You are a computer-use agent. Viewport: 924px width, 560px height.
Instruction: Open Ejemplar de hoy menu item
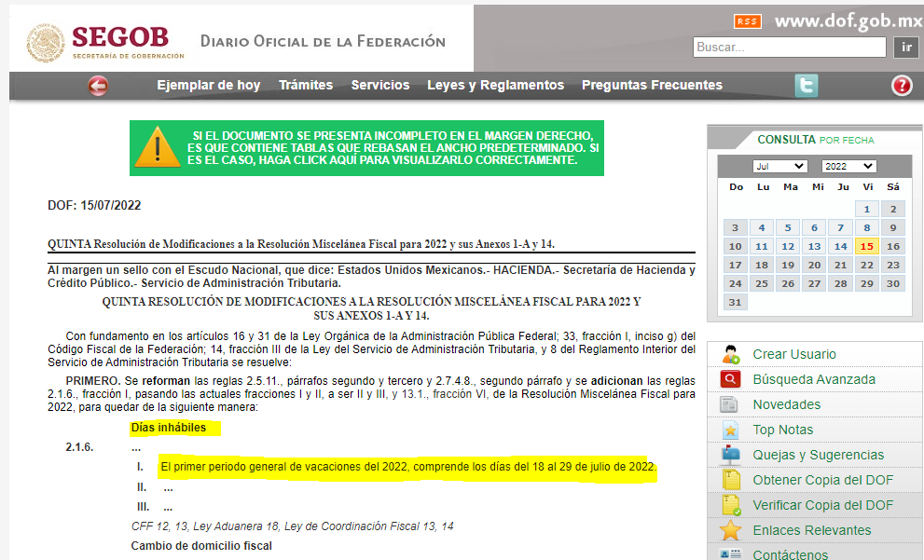[209, 86]
